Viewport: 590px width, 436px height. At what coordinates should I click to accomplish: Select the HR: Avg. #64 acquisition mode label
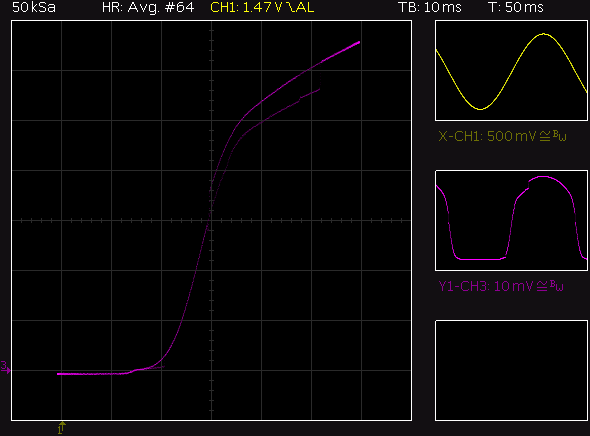coord(148,7)
